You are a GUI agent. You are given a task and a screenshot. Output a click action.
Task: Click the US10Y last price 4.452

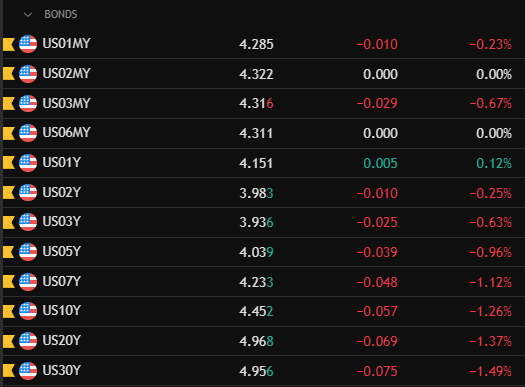(x=256, y=311)
